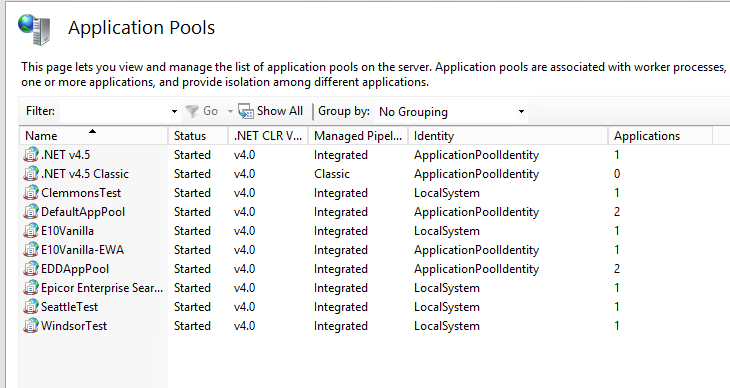The image size is (730, 388).
Task: Click the Application Pools page title
Action: (x=142, y=28)
